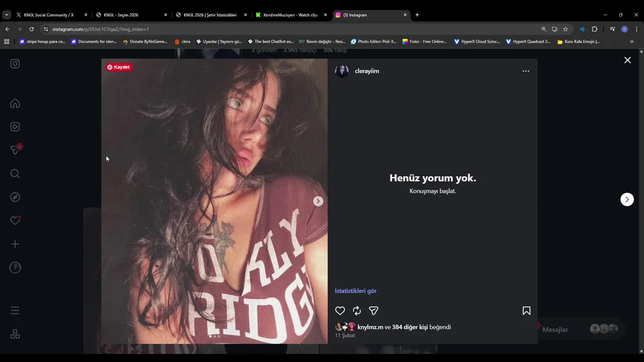The width and height of the screenshot is (644, 362).
Task: Click the 11 Şubat post date
Action: [345, 335]
